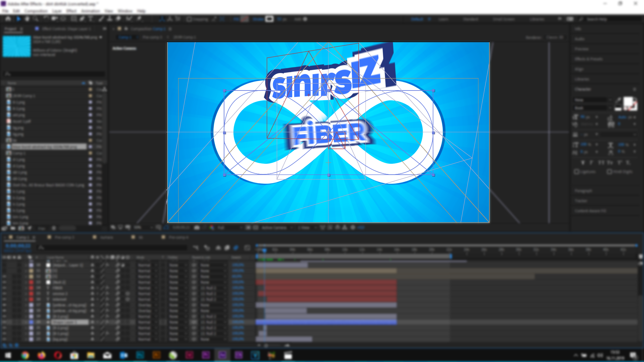Open the Composition menu
644x362 pixels.
pyautogui.click(x=36, y=11)
